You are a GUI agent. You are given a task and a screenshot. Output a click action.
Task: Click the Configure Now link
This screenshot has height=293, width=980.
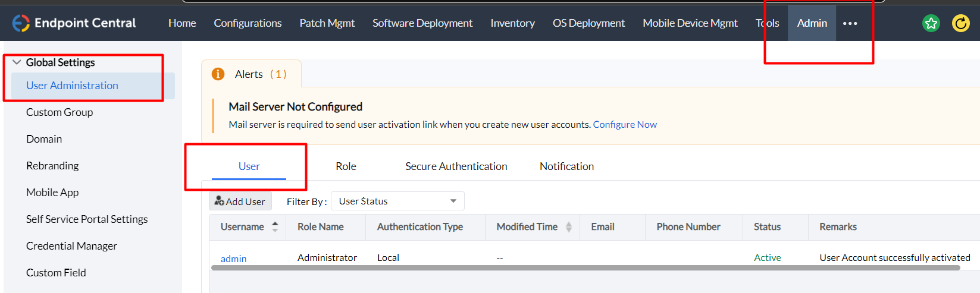click(625, 125)
